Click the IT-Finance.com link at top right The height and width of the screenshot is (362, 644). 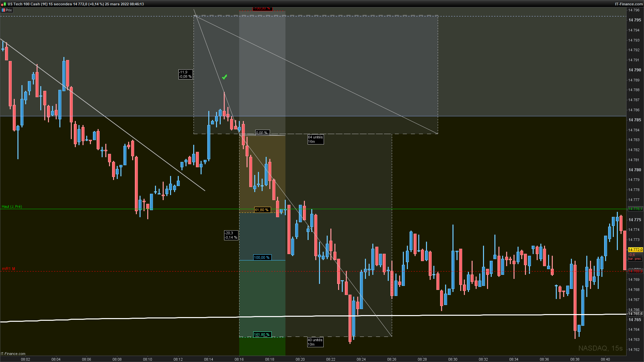click(628, 4)
